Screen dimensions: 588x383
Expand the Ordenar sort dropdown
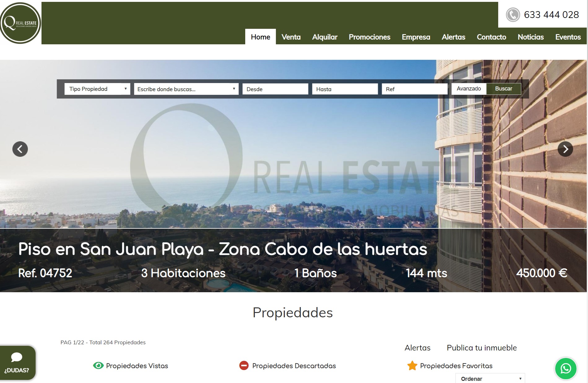point(490,378)
